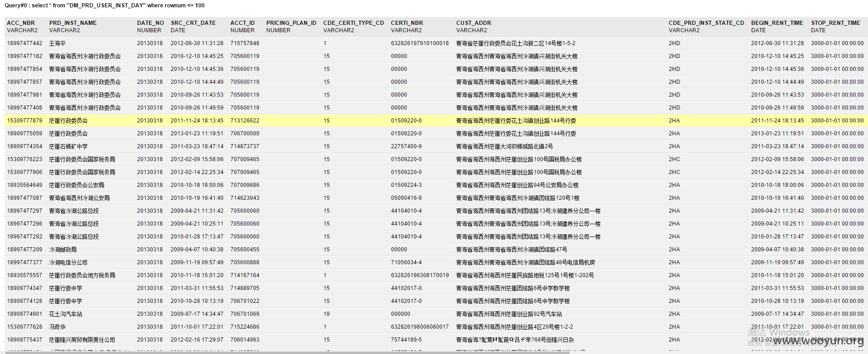
Task: Click ACCT_ID value 714167164
Action: [x=245, y=275]
